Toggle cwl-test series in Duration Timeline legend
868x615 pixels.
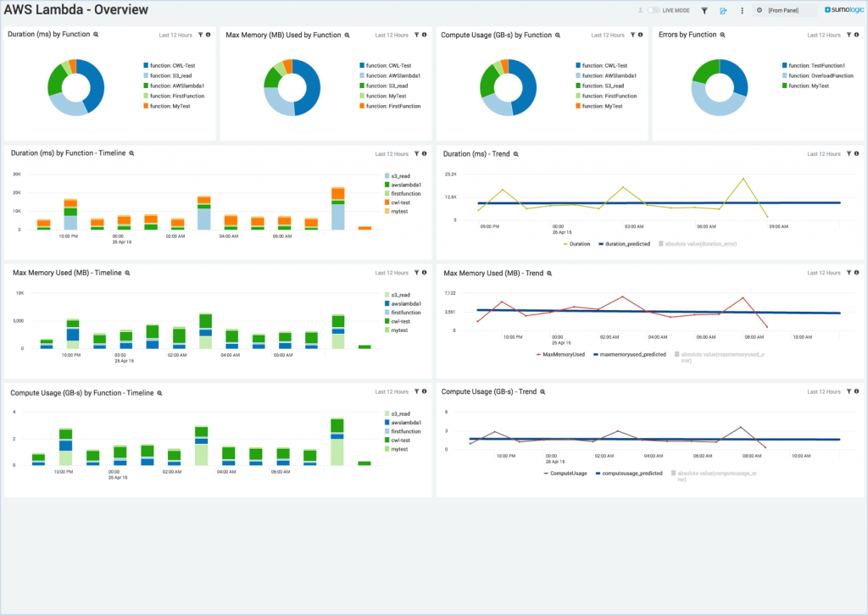tap(398, 202)
